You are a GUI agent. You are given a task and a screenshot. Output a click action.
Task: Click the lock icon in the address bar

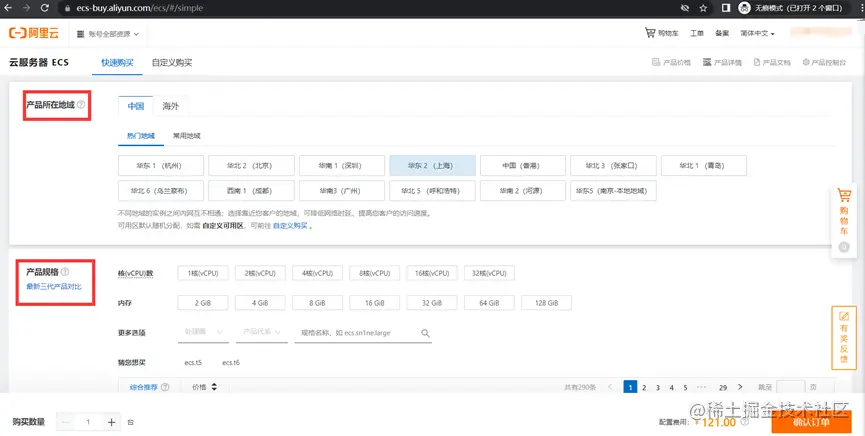67,8
